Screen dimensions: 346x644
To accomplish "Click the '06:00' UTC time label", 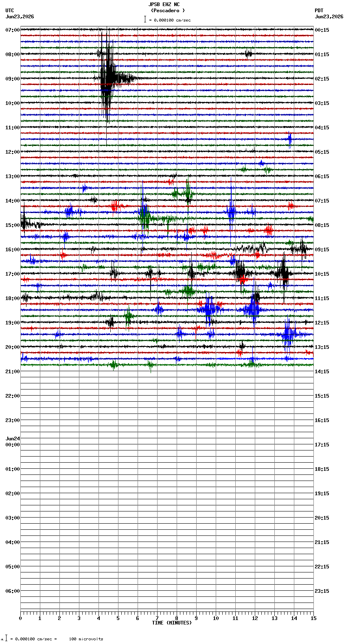I will click(x=13, y=591).
